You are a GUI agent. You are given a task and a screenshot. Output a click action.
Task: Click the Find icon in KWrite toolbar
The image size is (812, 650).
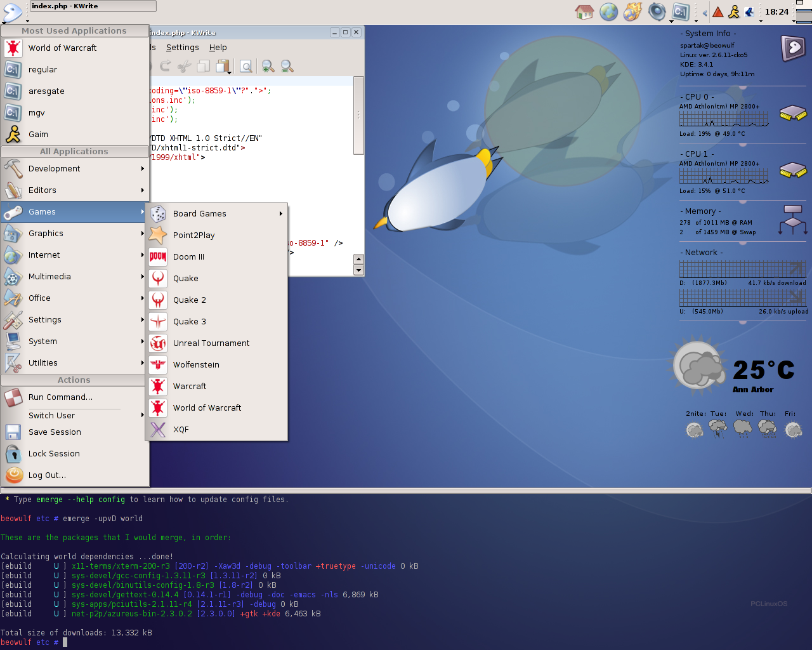[246, 65]
